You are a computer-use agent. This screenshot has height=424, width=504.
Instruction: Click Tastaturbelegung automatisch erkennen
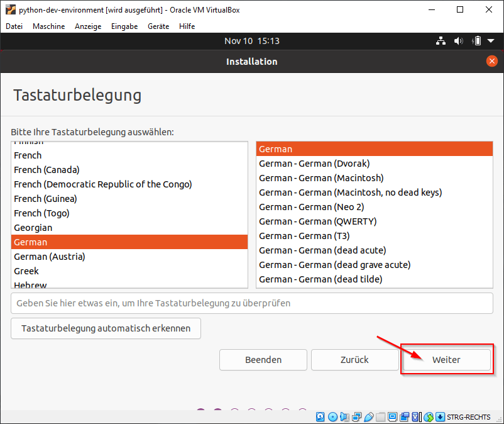click(x=105, y=328)
